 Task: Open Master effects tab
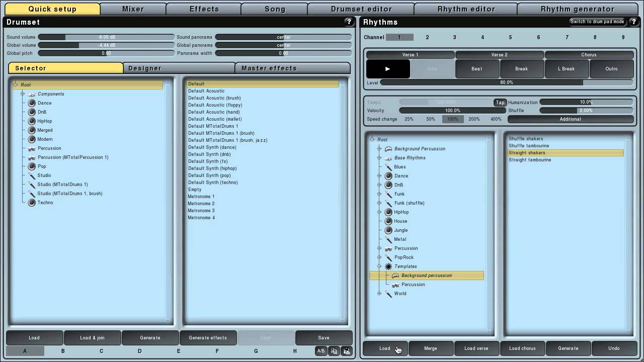pyautogui.click(x=293, y=68)
